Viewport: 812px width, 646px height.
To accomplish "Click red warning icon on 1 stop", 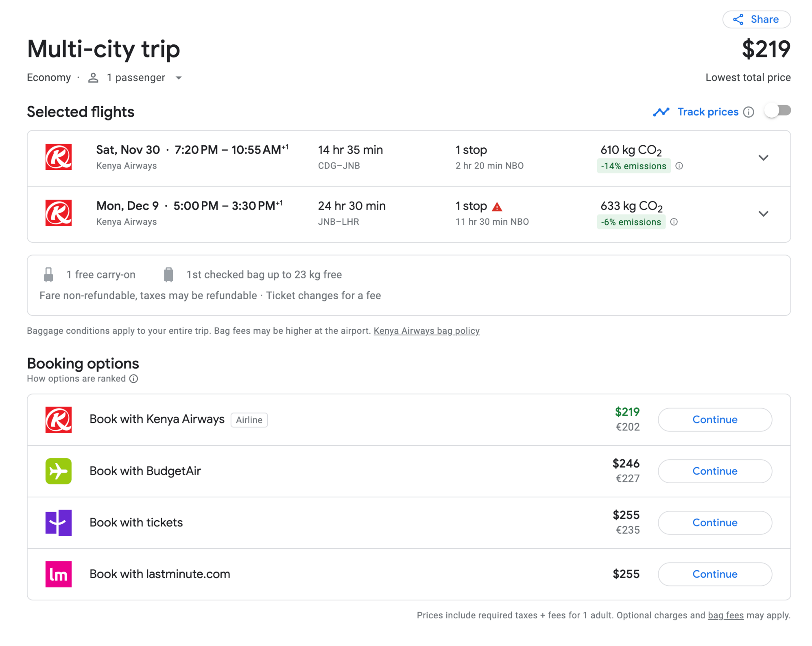I will [x=497, y=207].
